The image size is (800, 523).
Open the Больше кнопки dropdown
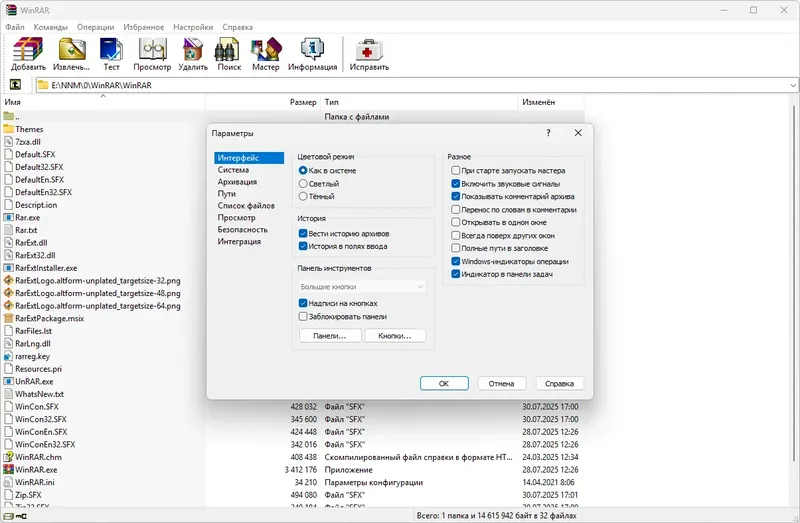[x=362, y=287]
